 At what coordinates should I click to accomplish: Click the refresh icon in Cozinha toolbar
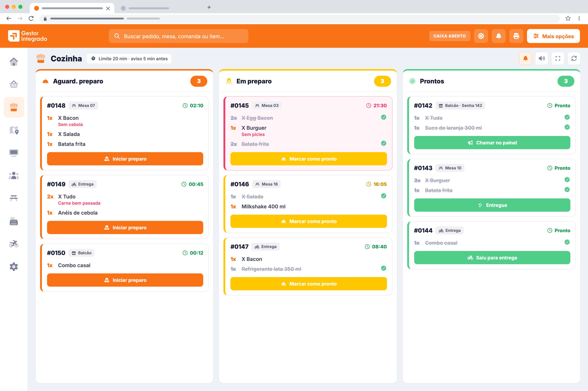574,58
